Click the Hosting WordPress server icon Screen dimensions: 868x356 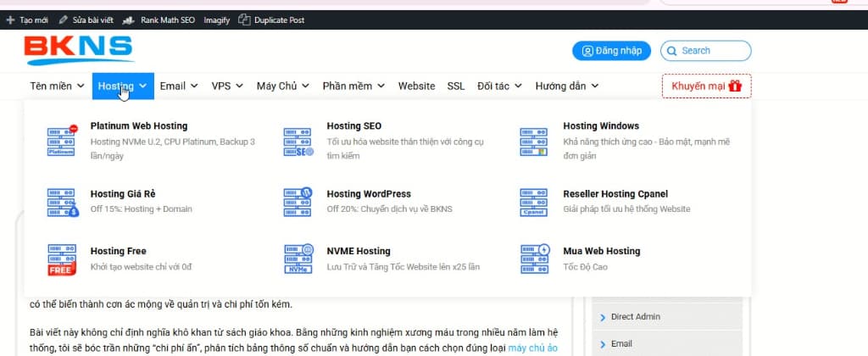pos(298,202)
